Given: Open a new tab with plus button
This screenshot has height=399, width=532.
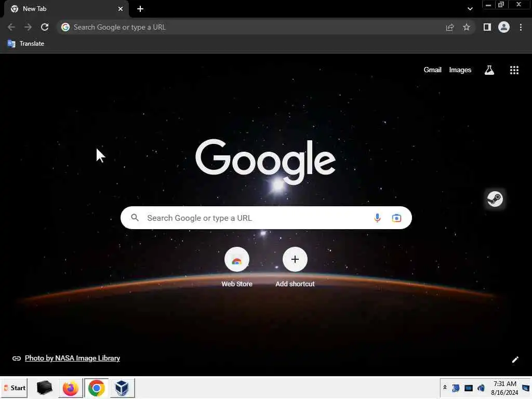Looking at the screenshot, I should point(140,9).
